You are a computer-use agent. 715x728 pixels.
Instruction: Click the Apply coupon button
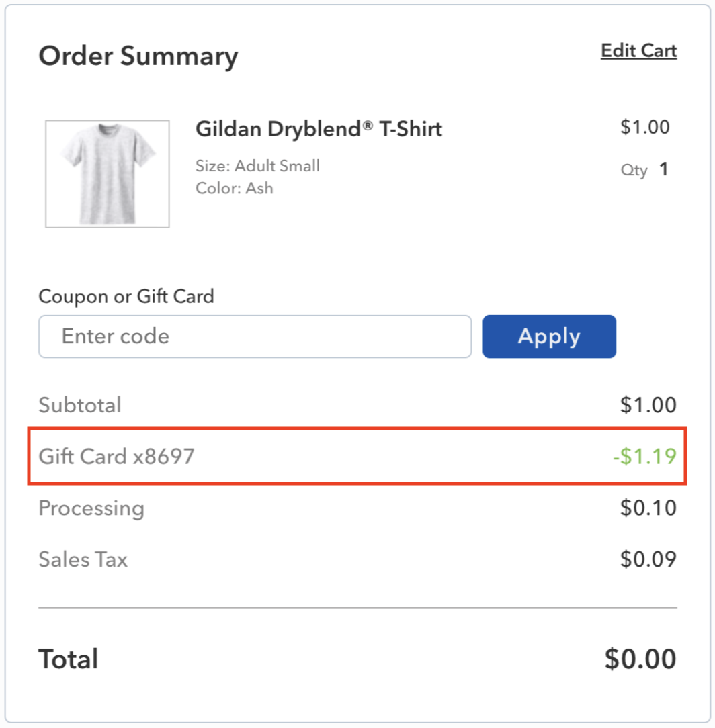click(549, 336)
